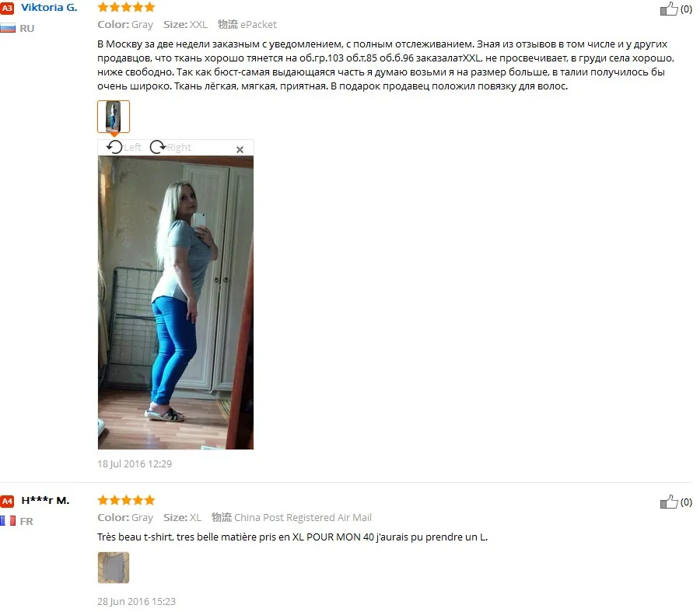Rotate the photo left
The height and width of the screenshot is (612, 700).
coord(115,147)
